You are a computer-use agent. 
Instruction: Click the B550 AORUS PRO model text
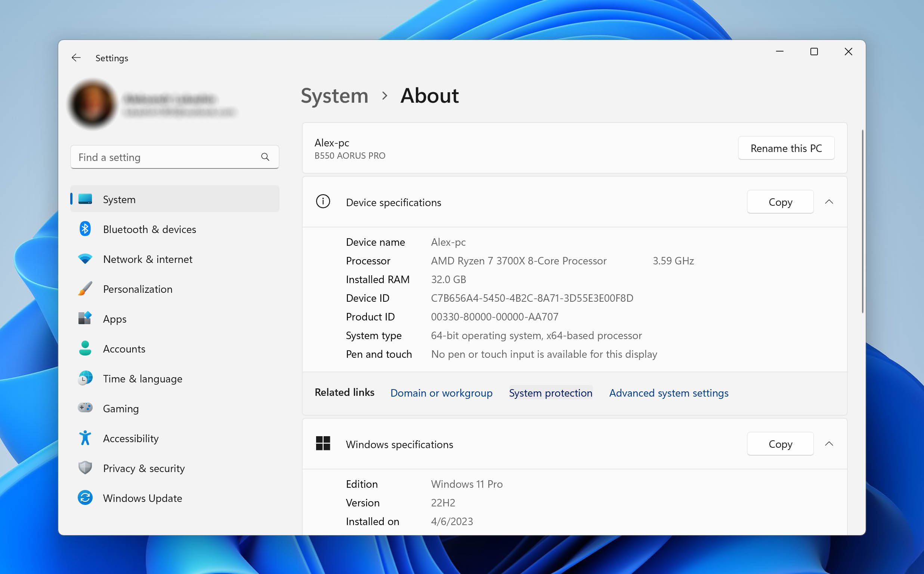[350, 156]
